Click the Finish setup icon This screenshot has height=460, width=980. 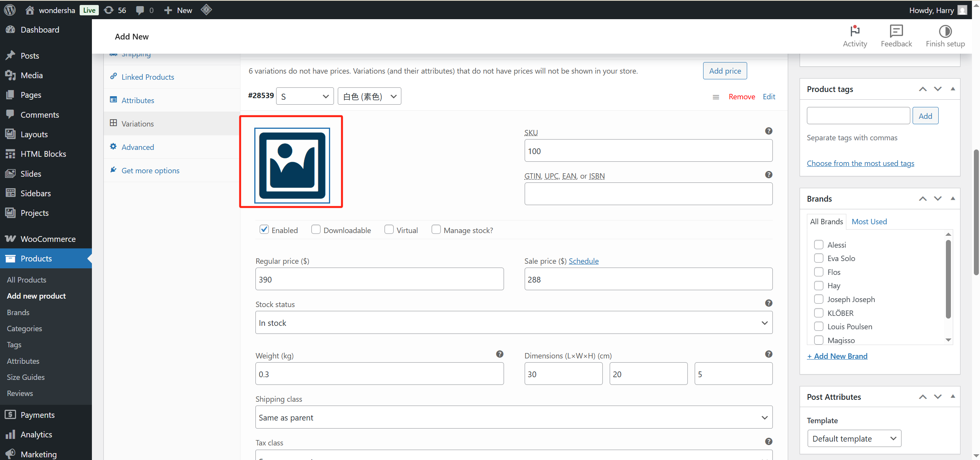(945, 31)
